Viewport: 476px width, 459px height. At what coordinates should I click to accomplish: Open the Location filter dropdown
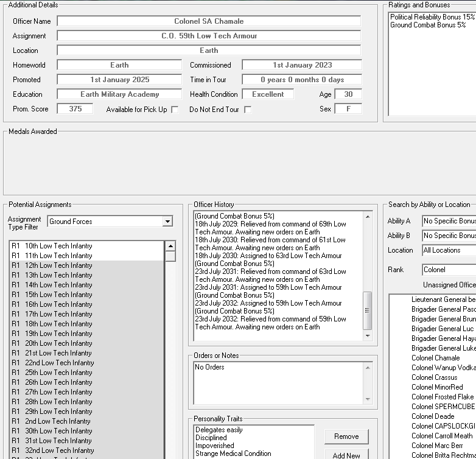tap(449, 250)
